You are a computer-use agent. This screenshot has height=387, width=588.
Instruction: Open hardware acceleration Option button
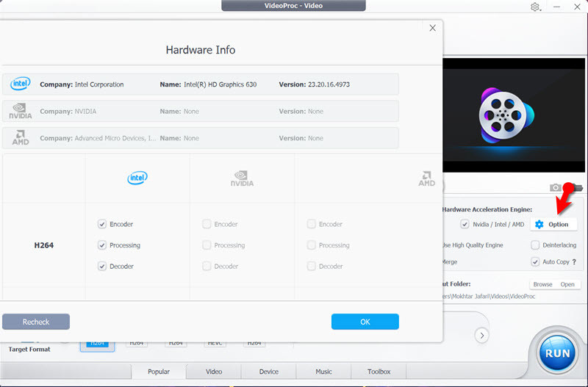(553, 224)
